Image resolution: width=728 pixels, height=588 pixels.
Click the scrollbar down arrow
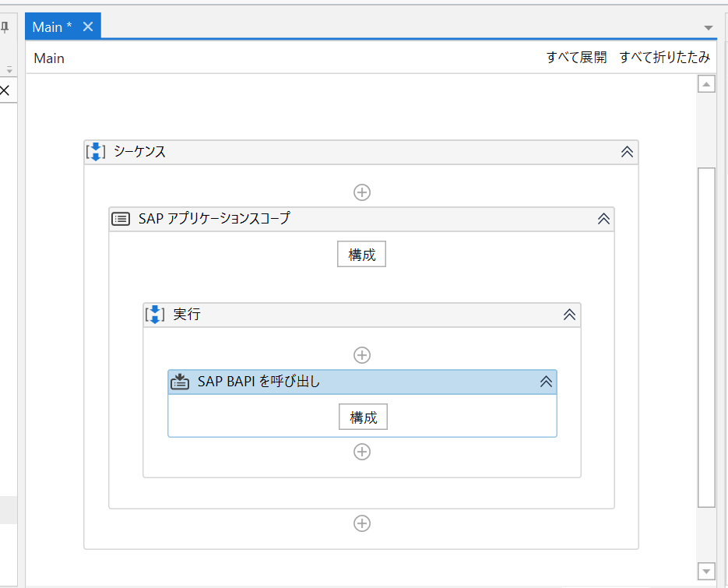[x=706, y=572]
